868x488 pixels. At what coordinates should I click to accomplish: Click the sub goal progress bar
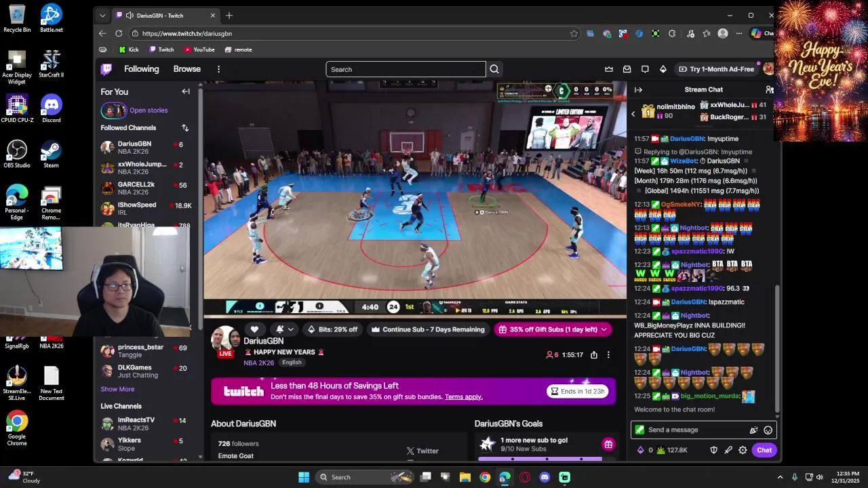[x=540, y=459]
